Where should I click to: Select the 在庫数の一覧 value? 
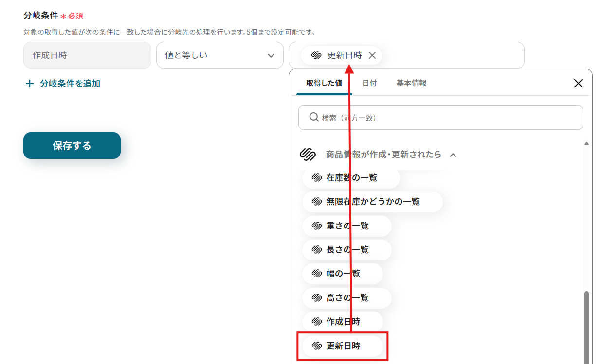pyautogui.click(x=351, y=178)
